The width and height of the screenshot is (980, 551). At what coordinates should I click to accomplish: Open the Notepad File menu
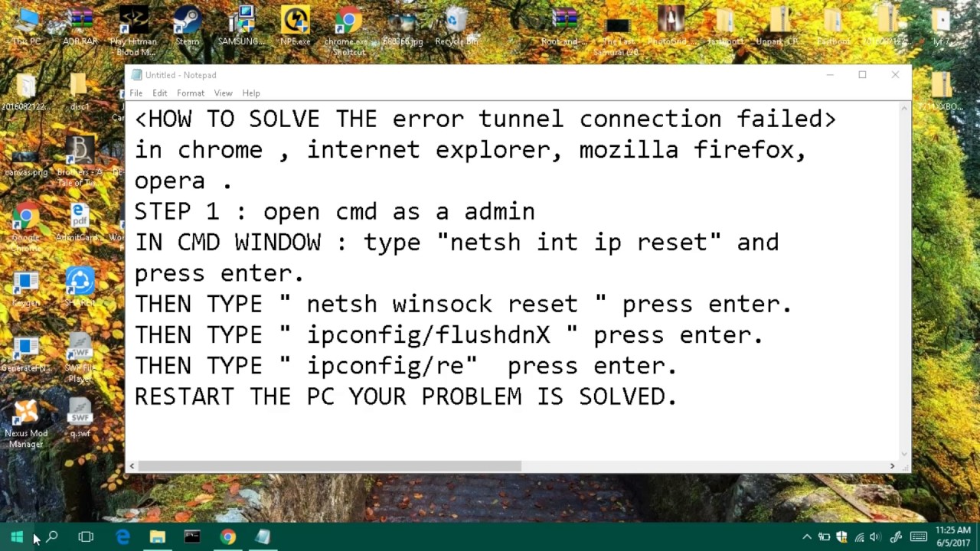(x=136, y=93)
